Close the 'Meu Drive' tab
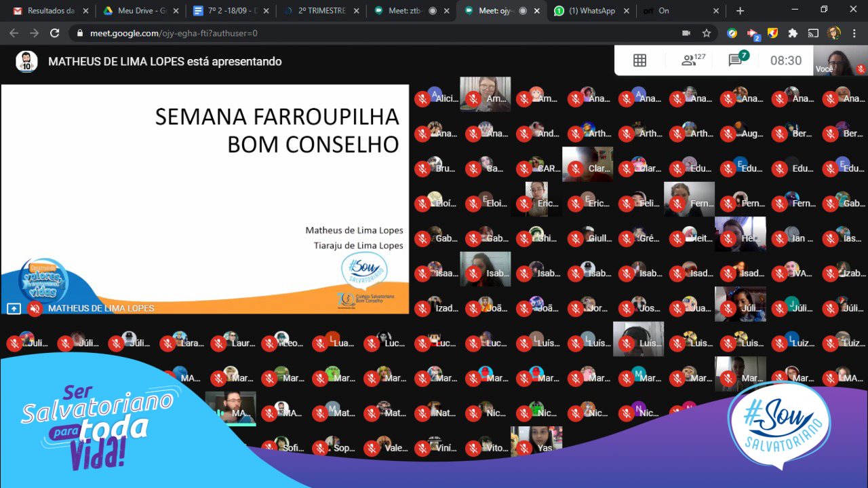This screenshot has width=868, height=488. tap(175, 11)
